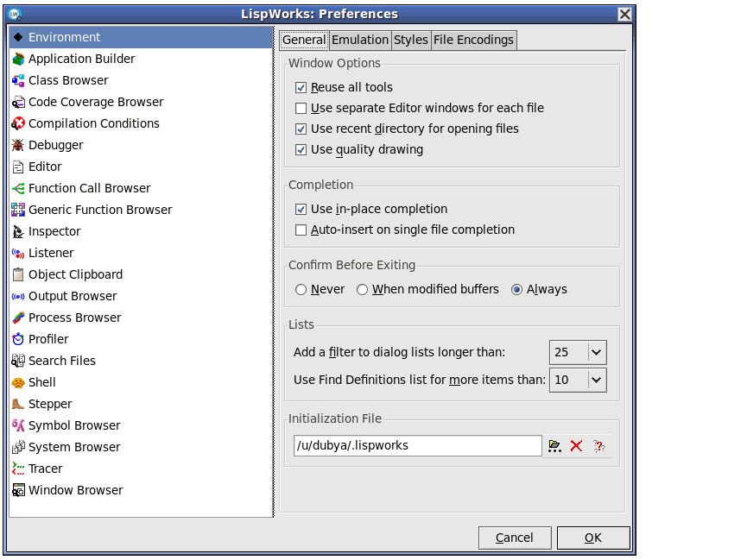
Task: Click the Listener icon in list
Action: pos(18,253)
